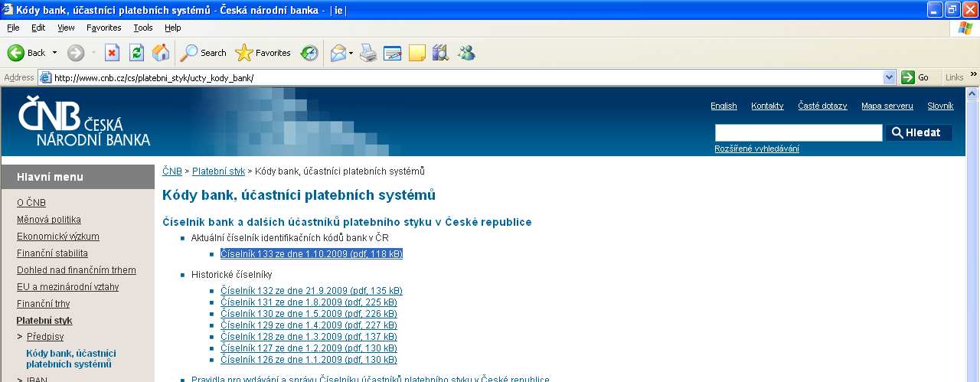Open the Edit menu
Viewport: 980px width, 382px height.
[x=38, y=28]
